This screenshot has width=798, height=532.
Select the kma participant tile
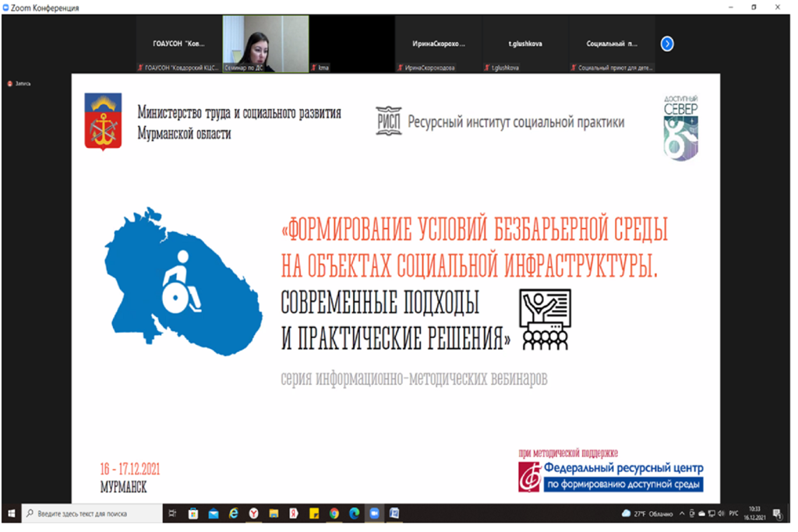(x=351, y=44)
